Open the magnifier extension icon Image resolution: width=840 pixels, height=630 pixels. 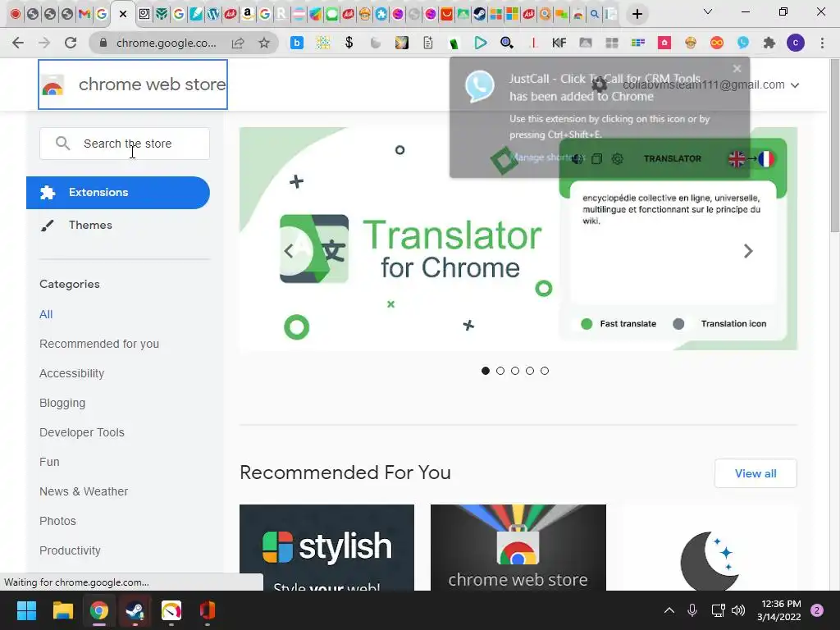pos(507,43)
